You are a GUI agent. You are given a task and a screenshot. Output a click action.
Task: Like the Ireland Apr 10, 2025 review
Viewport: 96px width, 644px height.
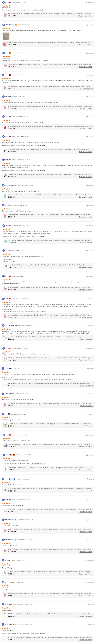[x=90, y=53]
